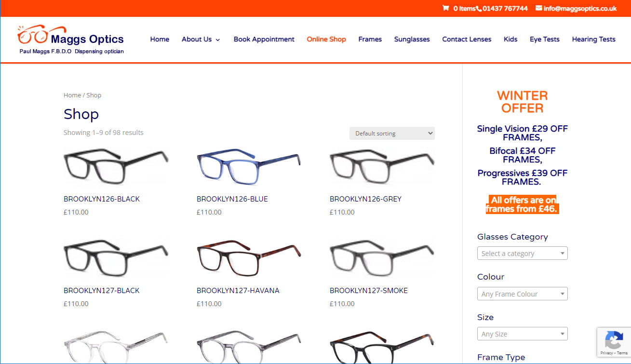View the BROOKLYN126-GREY glasses image
The width and height of the screenshot is (631, 364).
click(382, 167)
